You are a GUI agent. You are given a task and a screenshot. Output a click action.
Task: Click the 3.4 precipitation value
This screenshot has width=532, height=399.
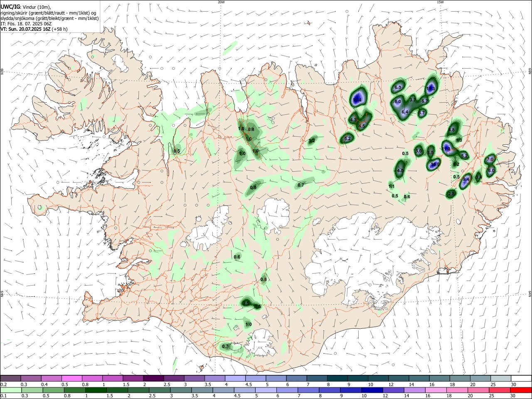pyautogui.click(x=478, y=178)
